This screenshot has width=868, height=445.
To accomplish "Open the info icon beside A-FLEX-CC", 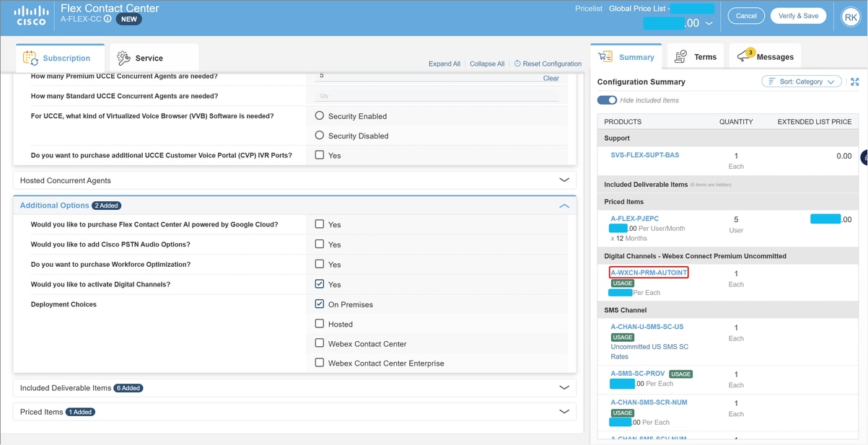I will [x=108, y=19].
